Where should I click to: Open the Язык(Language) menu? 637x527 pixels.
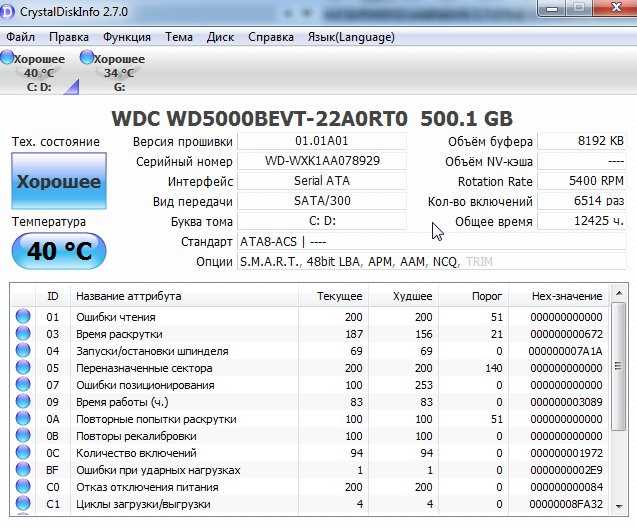[x=351, y=37]
